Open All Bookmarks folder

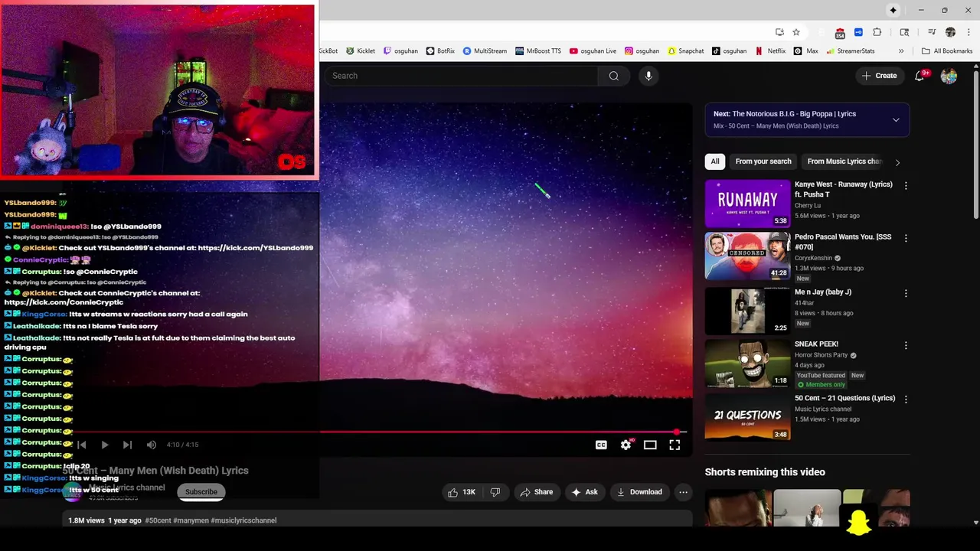tap(947, 51)
